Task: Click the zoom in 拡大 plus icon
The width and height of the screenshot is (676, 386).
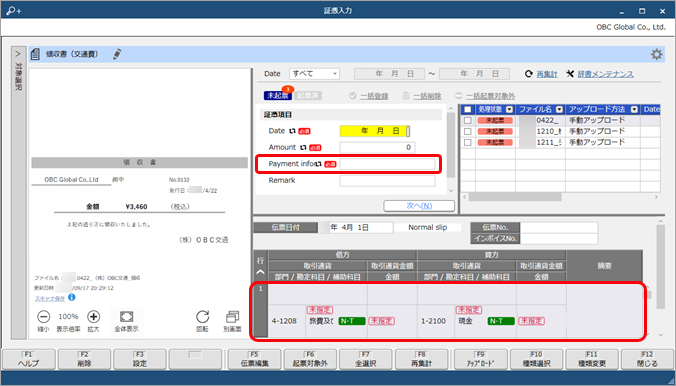Action: [94, 317]
